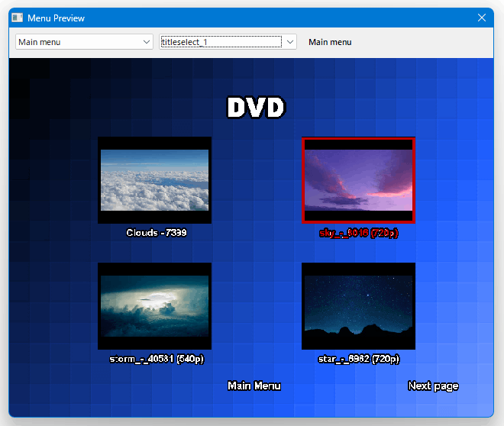
Task: Click the red sky_-_8016 (720p) caption
Action: point(359,233)
